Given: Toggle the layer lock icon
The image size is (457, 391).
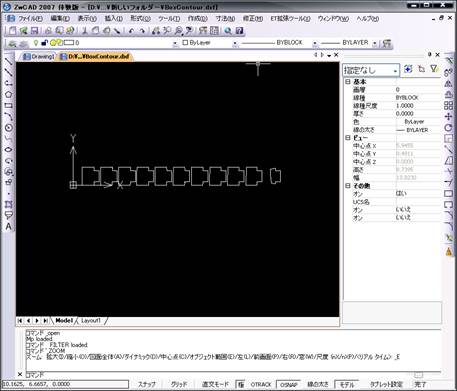Looking at the screenshot, I should pos(44,43).
